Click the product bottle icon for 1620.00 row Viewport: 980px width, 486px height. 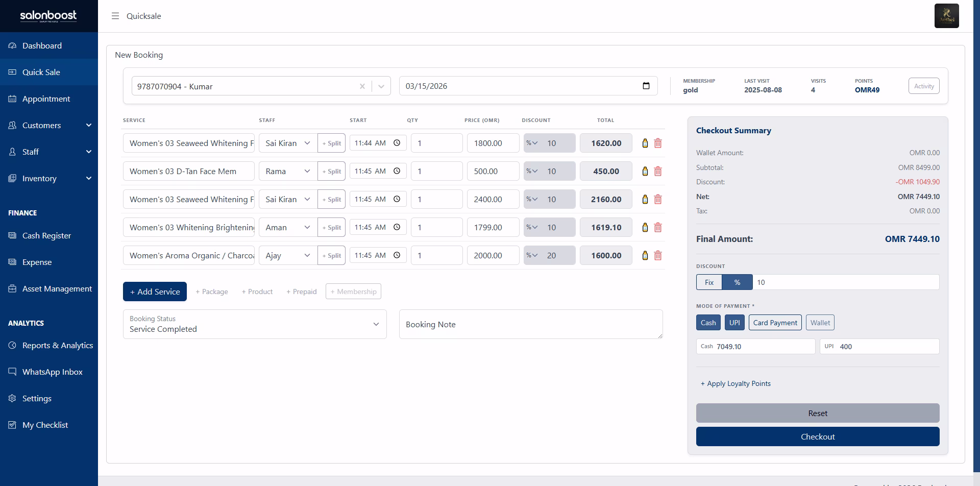point(645,143)
